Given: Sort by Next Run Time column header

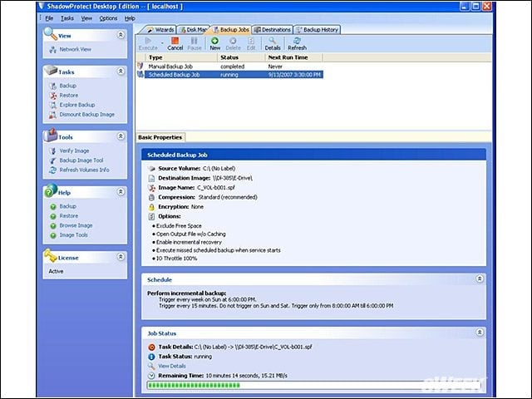Looking at the screenshot, I should tap(293, 57).
